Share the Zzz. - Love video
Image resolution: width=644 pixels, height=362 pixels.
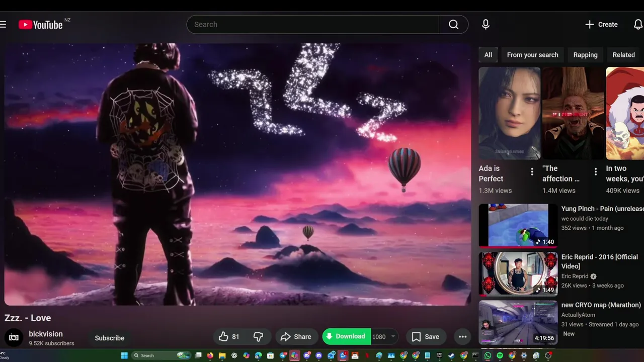point(296,337)
